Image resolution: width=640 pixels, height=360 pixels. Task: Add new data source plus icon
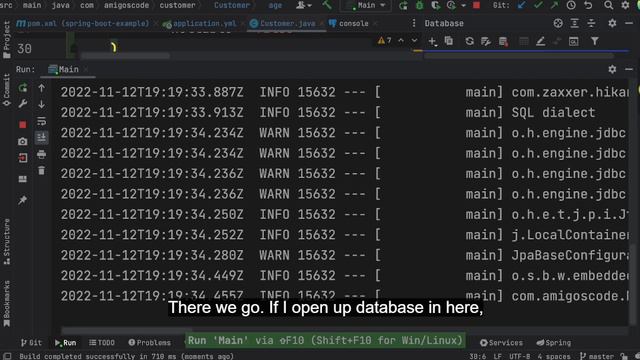(432, 41)
